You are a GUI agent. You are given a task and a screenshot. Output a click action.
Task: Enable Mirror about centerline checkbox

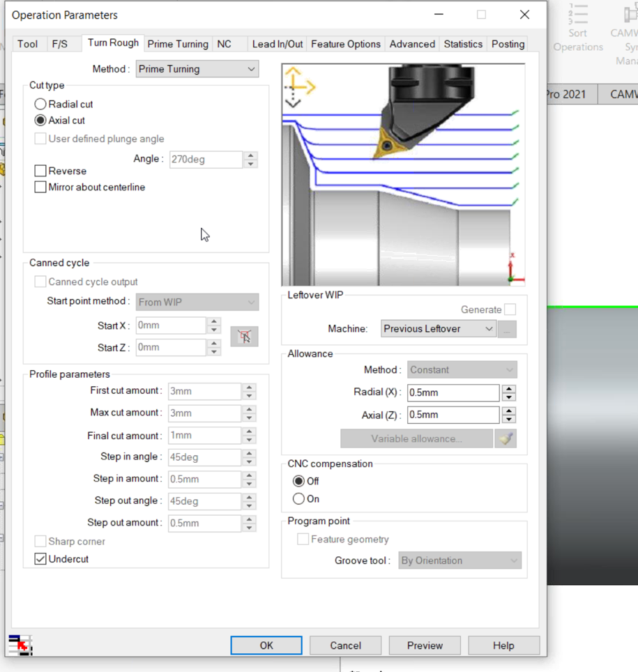click(x=40, y=188)
